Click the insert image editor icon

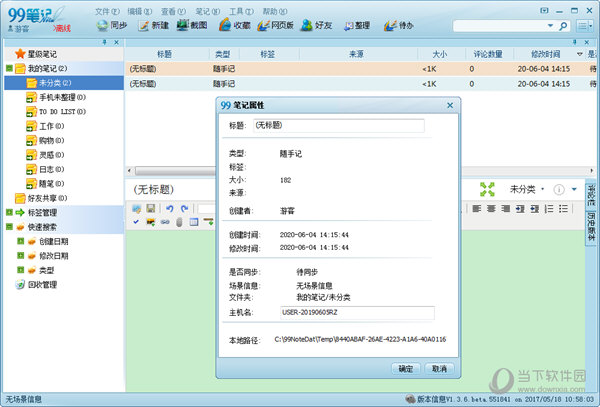tap(151, 222)
